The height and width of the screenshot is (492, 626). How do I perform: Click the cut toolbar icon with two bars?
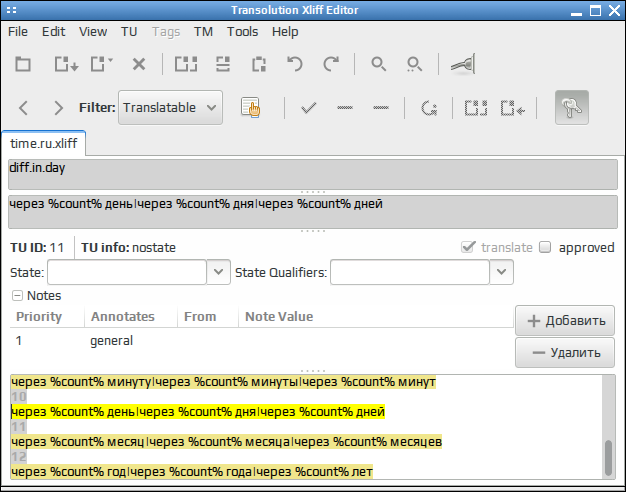[x=223, y=64]
